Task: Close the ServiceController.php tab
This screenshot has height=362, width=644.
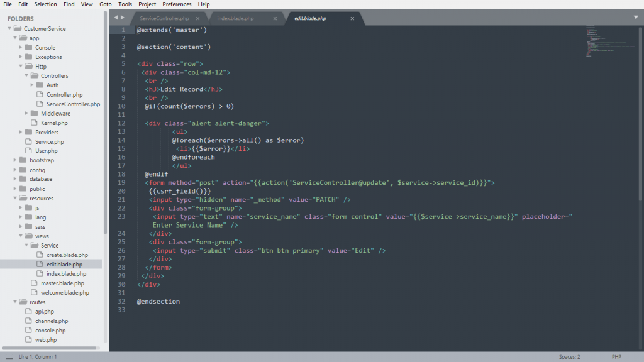Action: tap(199, 19)
